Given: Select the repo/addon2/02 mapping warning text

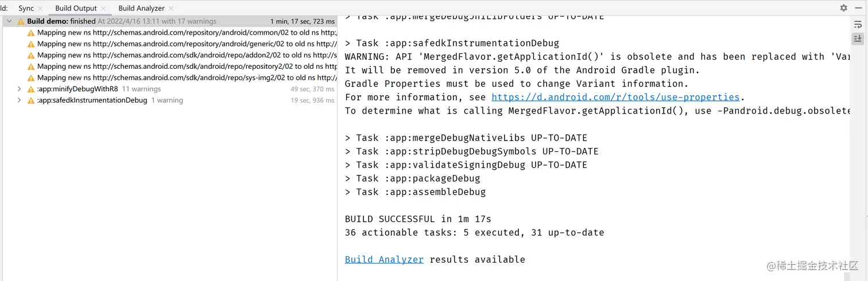Looking at the screenshot, I should click(187, 55).
